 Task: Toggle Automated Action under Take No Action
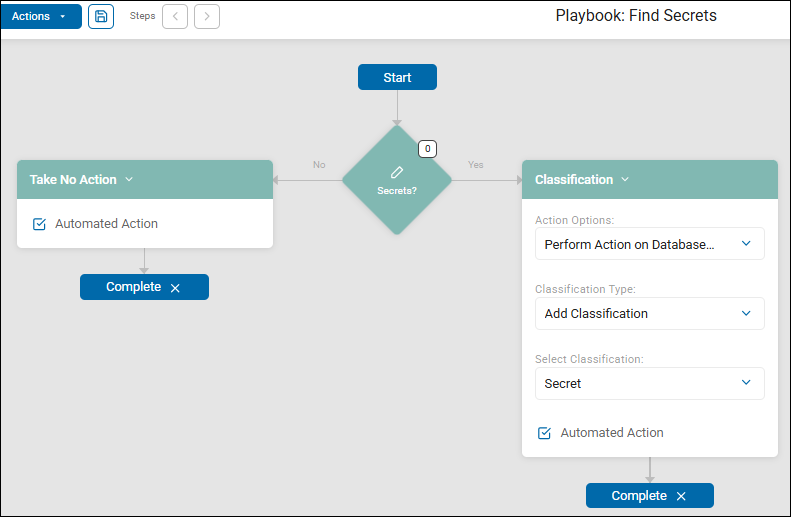(x=40, y=224)
